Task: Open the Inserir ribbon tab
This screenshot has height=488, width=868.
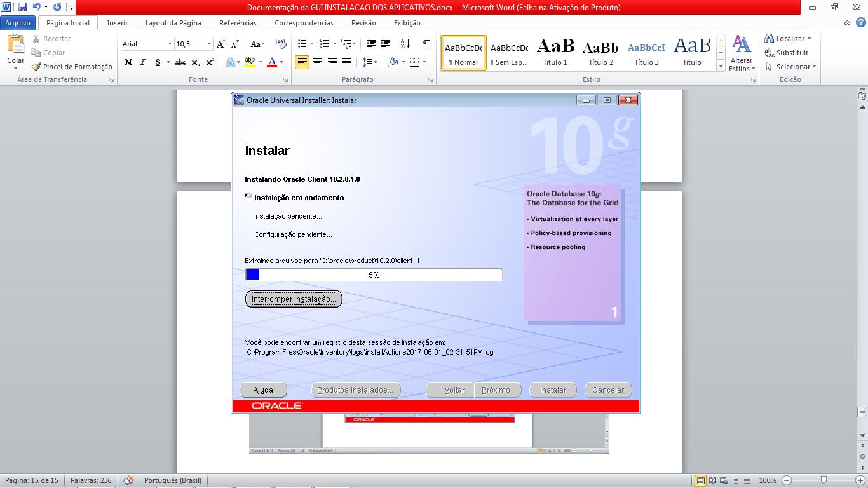Action: coord(118,23)
